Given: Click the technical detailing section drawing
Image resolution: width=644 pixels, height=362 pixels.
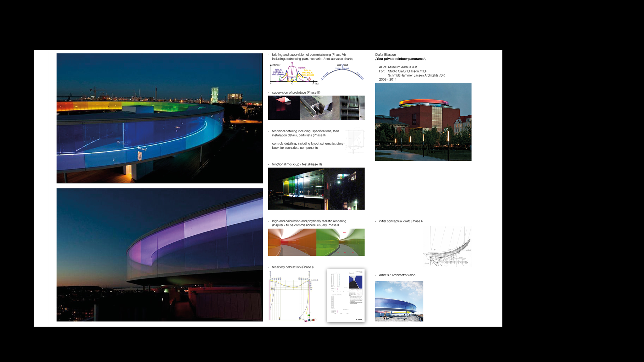Looking at the screenshot, I should coord(355,140).
